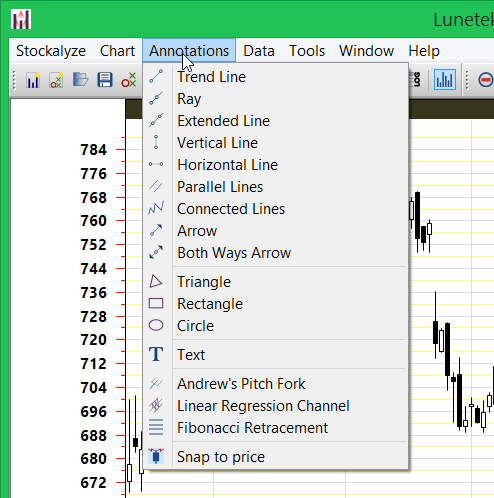The image size is (494, 498).
Task: Open the Stockalyze menu
Action: pyautogui.click(x=51, y=51)
